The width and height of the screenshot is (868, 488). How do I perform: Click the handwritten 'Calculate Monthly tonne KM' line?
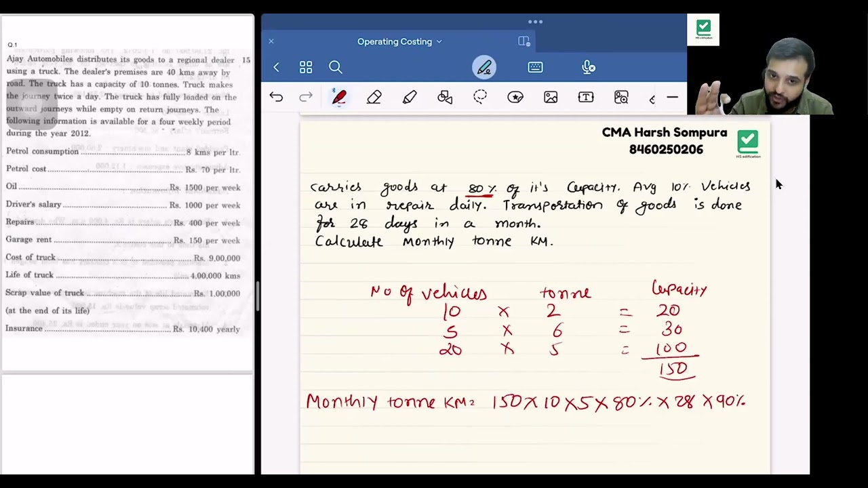pos(434,241)
